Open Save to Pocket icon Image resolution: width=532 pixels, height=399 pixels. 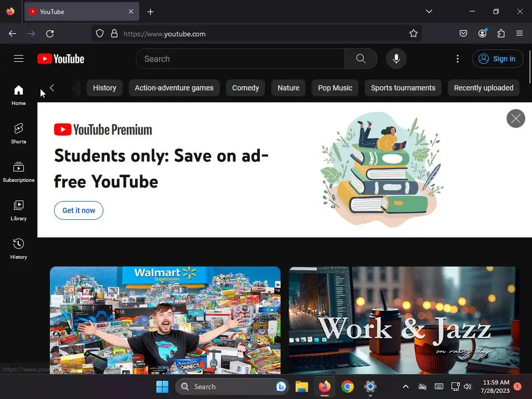pyautogui.click(x=463, y=33)
